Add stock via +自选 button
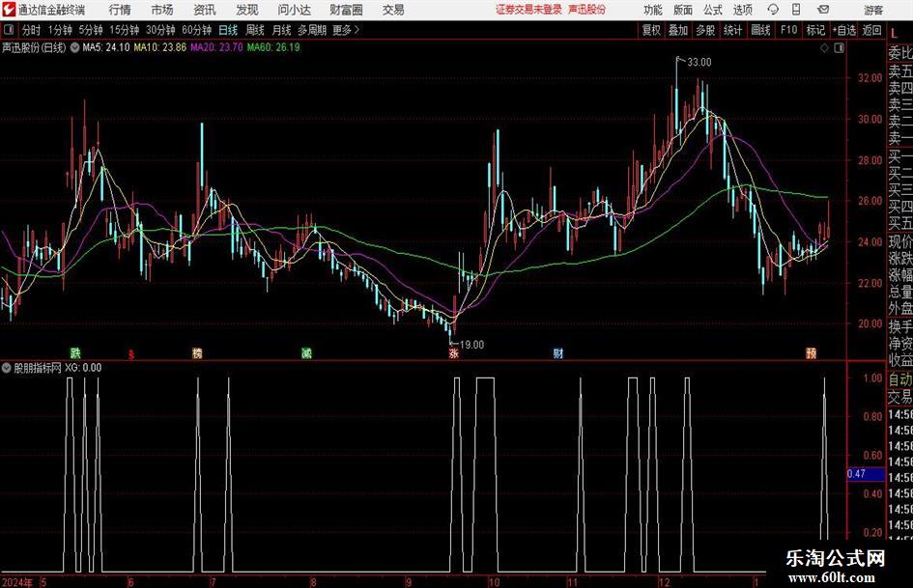The height and width of the screenshot is (588, 913). pos(844,30)
